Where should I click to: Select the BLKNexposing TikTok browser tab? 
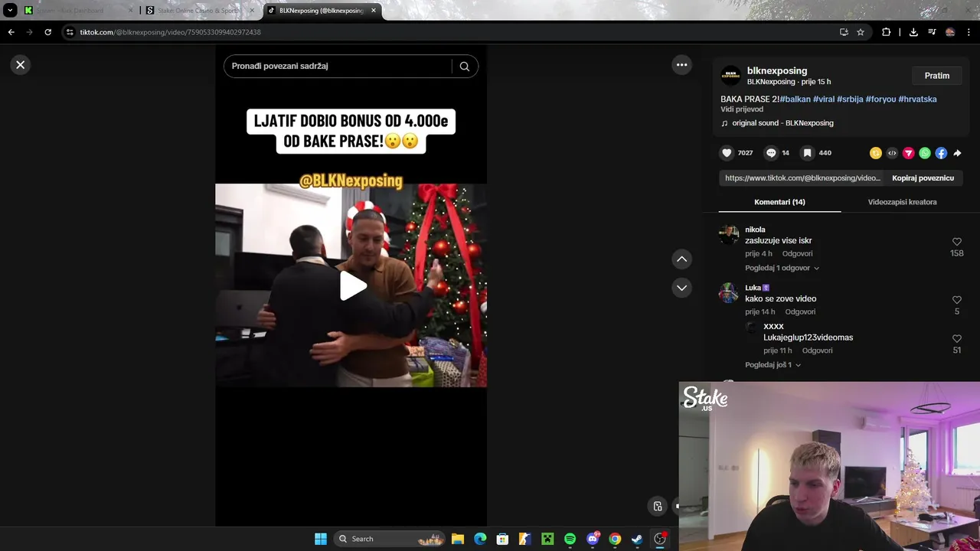coord(321,11)
